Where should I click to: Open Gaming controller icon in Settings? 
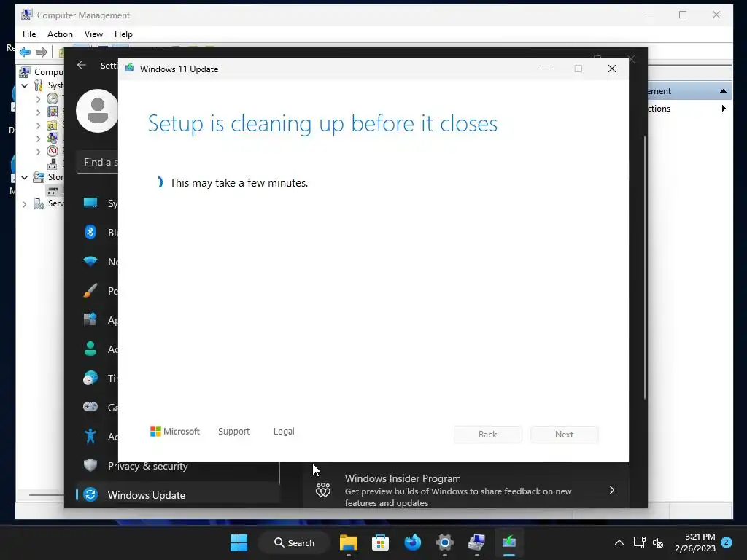tap(90, 407)
